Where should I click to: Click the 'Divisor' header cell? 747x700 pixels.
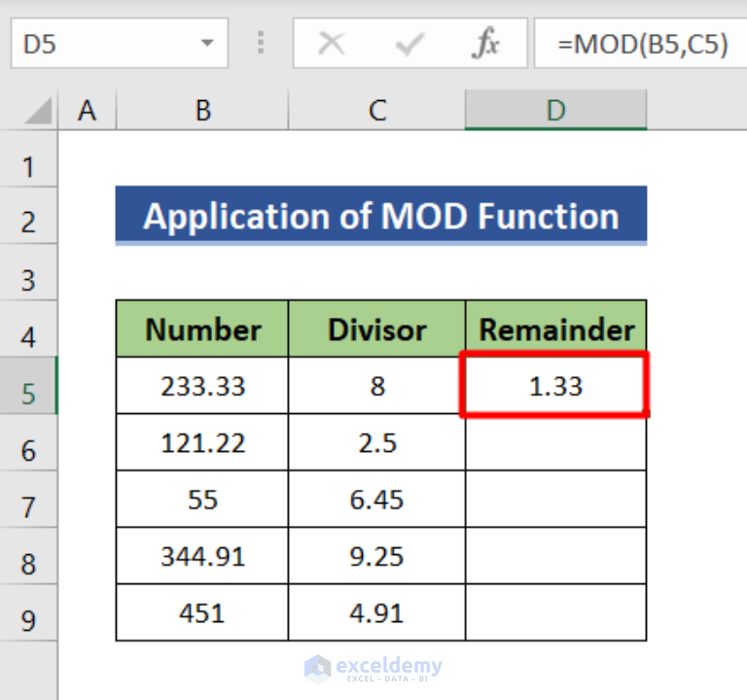376,329
